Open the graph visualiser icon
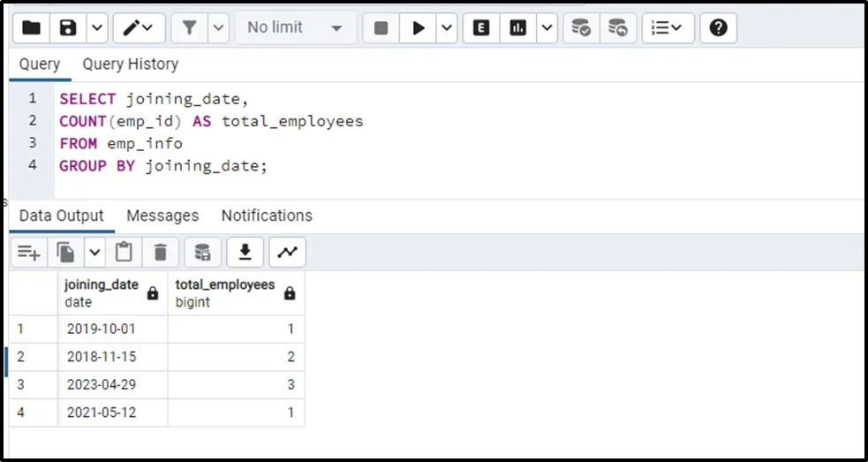The width and height of the screenshot is (868, 462). [x=287, y=253]
